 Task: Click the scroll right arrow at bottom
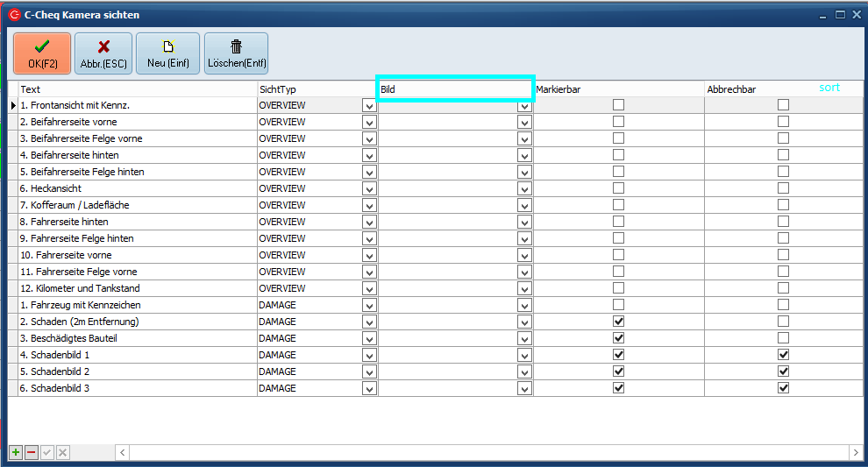[856, 452]
